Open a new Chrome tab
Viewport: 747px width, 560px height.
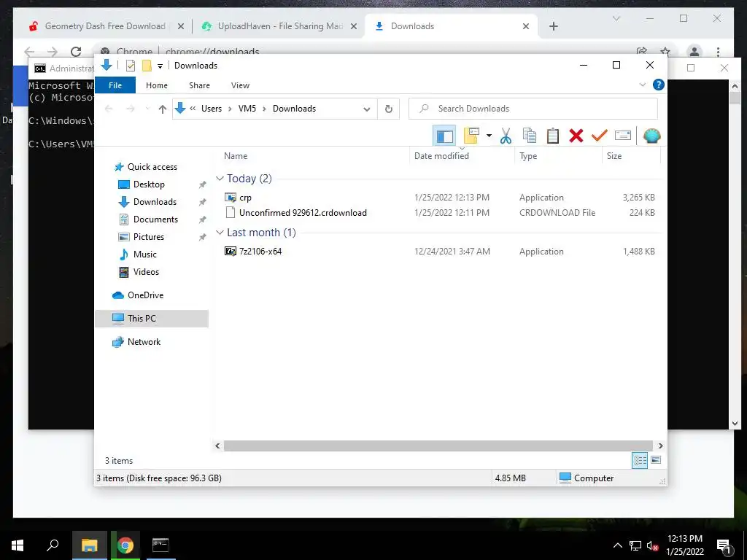click(553, 26)
